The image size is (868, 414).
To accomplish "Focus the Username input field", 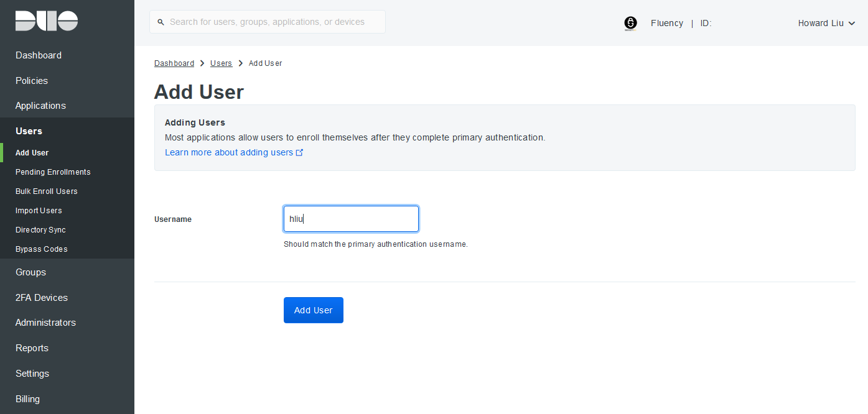I will coord(351,219).
